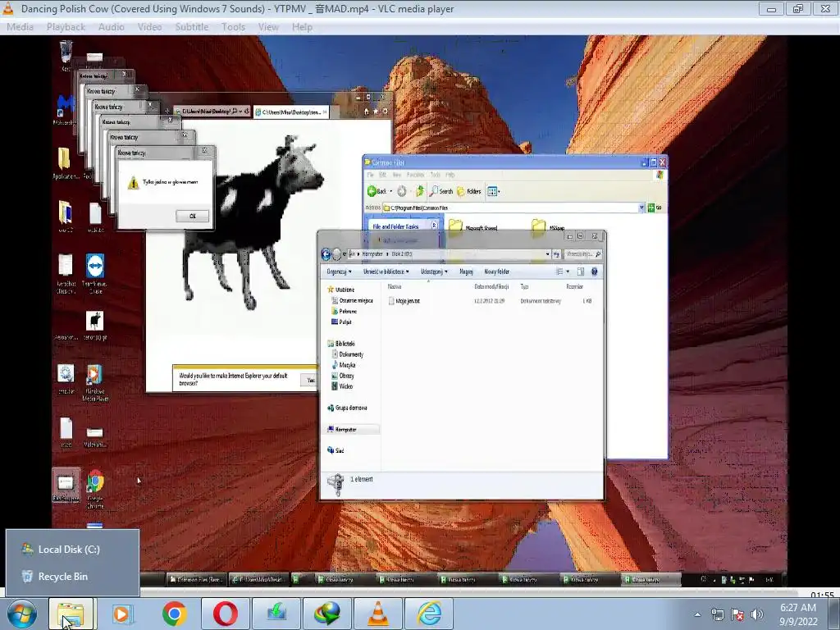Click the green Back button in the XP window

click(x=376, y=191)
